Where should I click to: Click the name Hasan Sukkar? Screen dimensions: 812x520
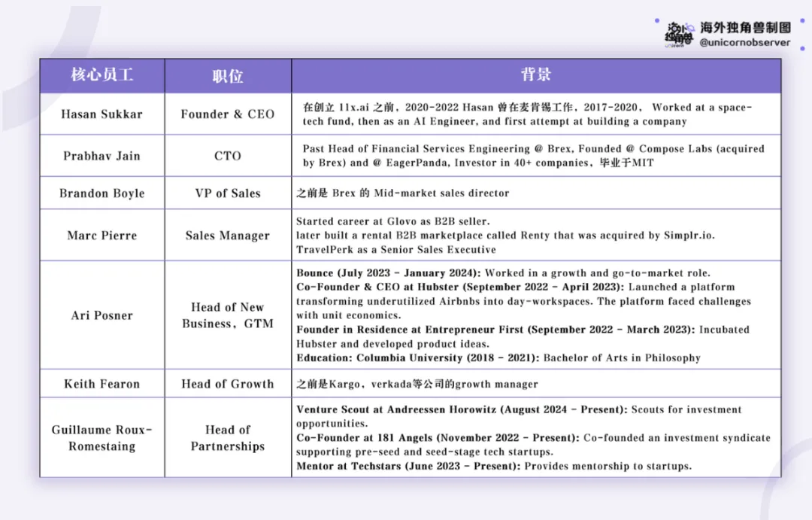click(102, 114)
